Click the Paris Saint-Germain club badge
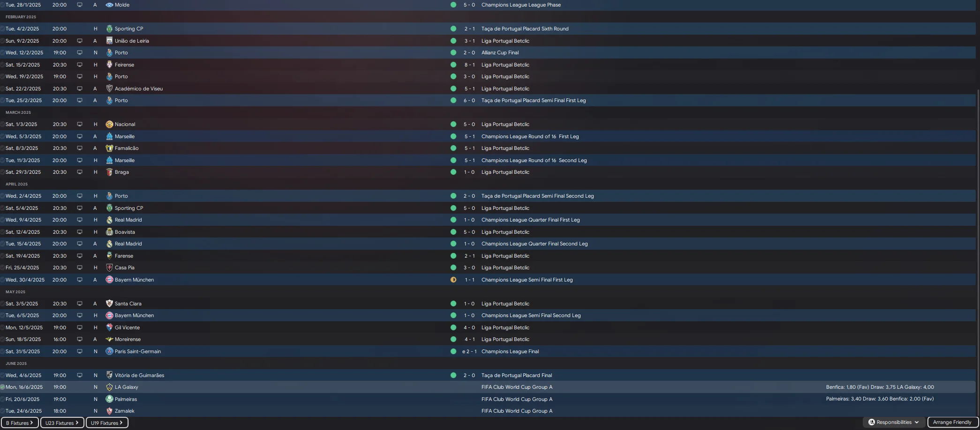 109,351
